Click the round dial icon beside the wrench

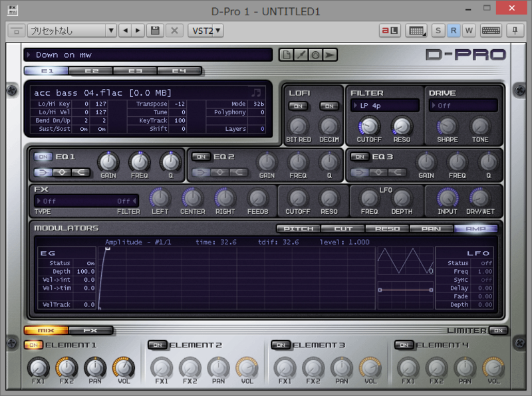(x=315, y=55)
